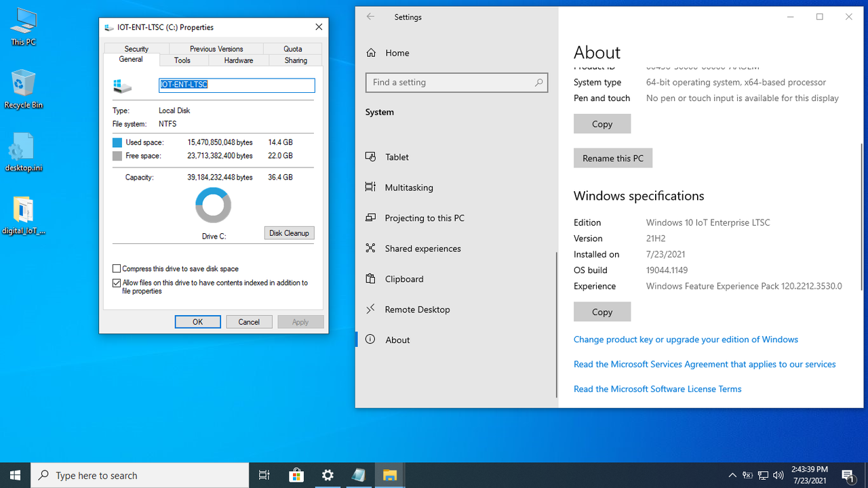Click the Shared experiences icon
The height and width of the screenshot is (488, 868).
[370, 248]
